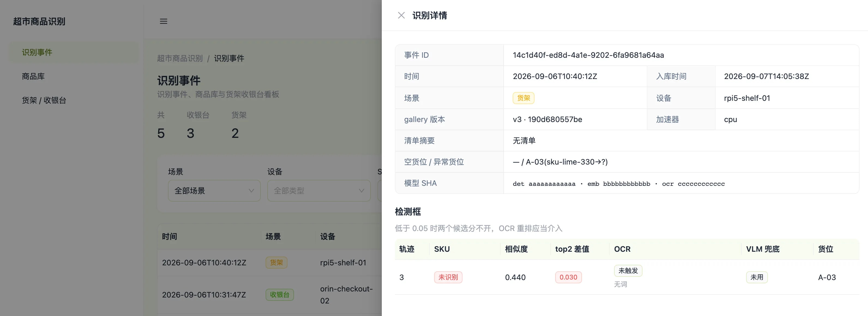868x316 pixels.
Task: Click the 货位 column header
Action: coord(825,249)
